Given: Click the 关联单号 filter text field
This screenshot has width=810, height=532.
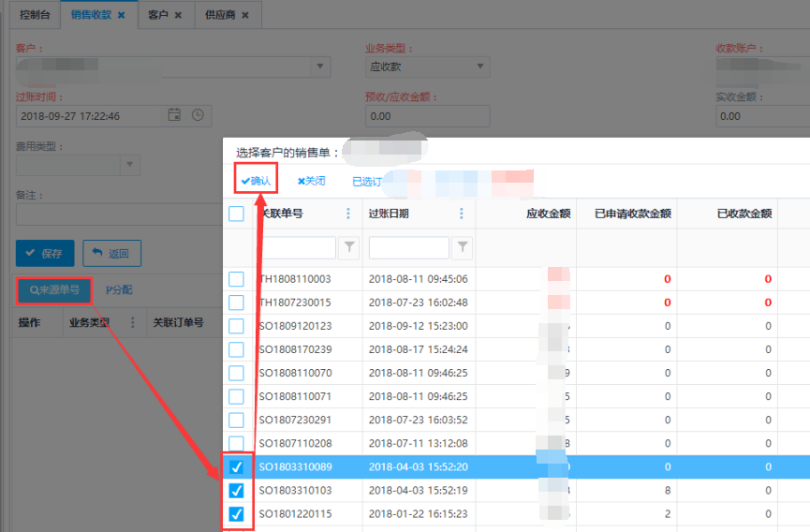Looking at the screenshot, I should click(296, 247).
